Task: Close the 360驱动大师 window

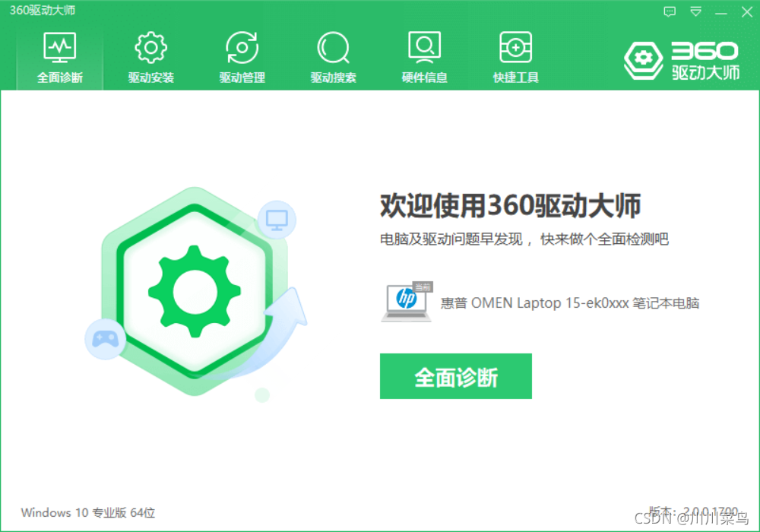Action: pos(747,11)
